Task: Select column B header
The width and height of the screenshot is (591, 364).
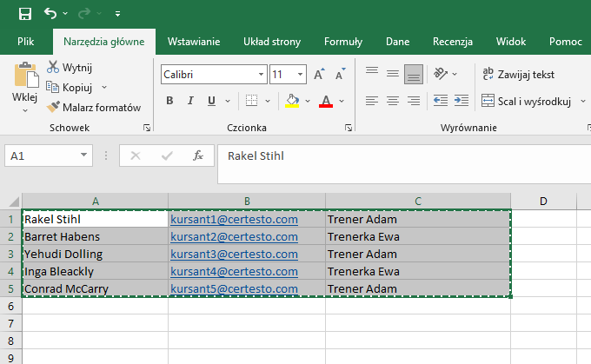Action: click(247, 202)
